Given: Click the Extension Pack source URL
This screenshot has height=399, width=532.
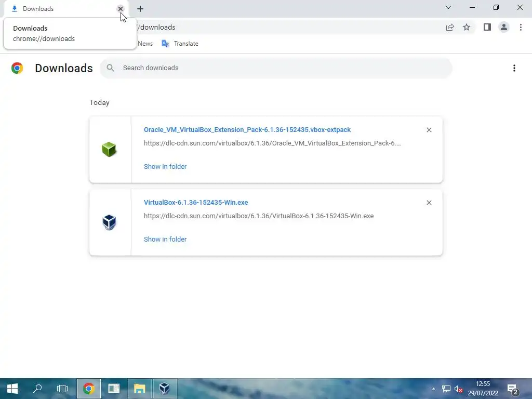Looking at the screenshot, I should (272, 143).
